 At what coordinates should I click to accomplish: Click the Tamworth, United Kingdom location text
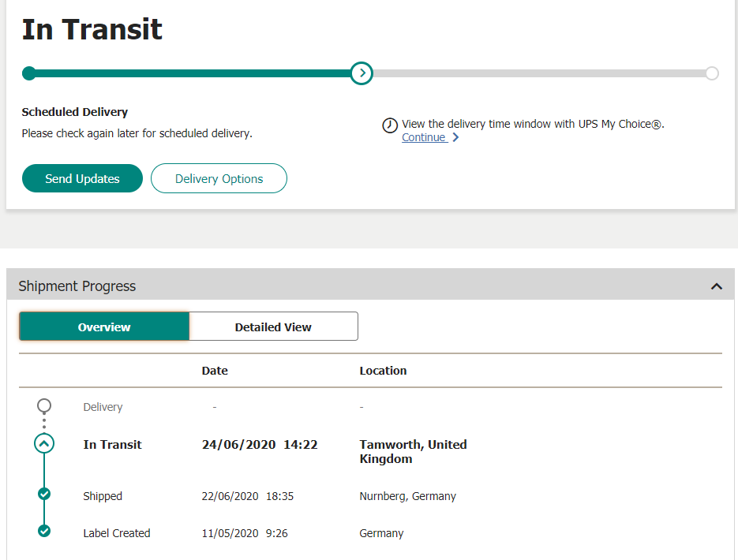coord(414,451)
